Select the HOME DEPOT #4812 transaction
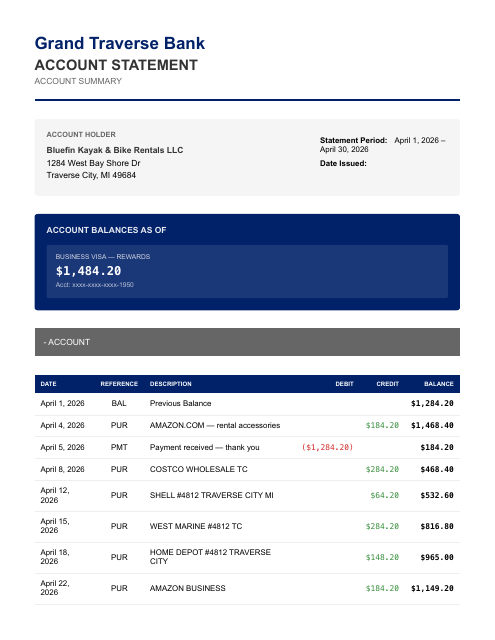The width and height of the screenshot is (495, 640). pyautogui.click(x=247, y=558)
